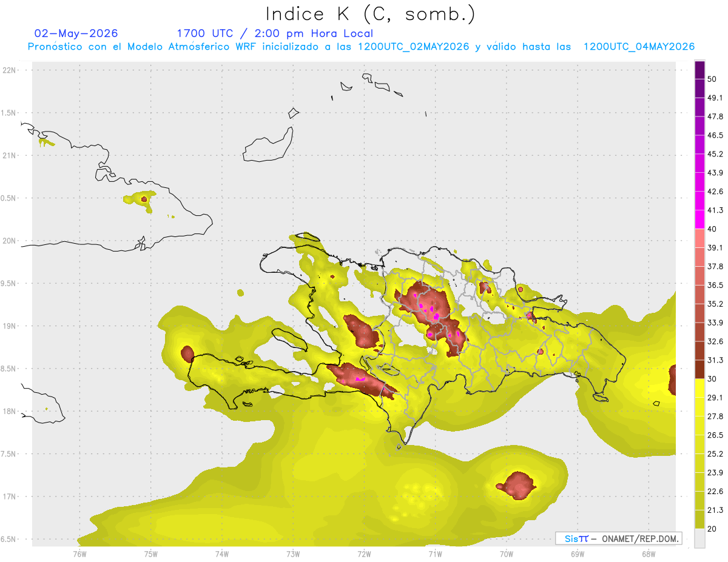This screenshot has height=562, width=728.
Task: Click the dark purple 50 color swatch
Action: tap(699, 70)
